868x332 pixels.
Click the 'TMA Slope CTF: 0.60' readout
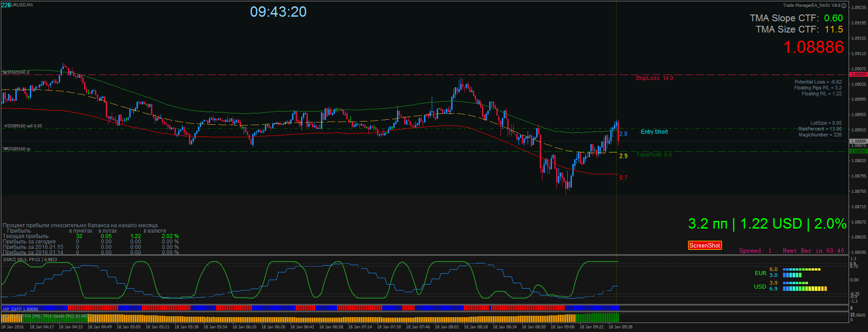pos(796,18)
